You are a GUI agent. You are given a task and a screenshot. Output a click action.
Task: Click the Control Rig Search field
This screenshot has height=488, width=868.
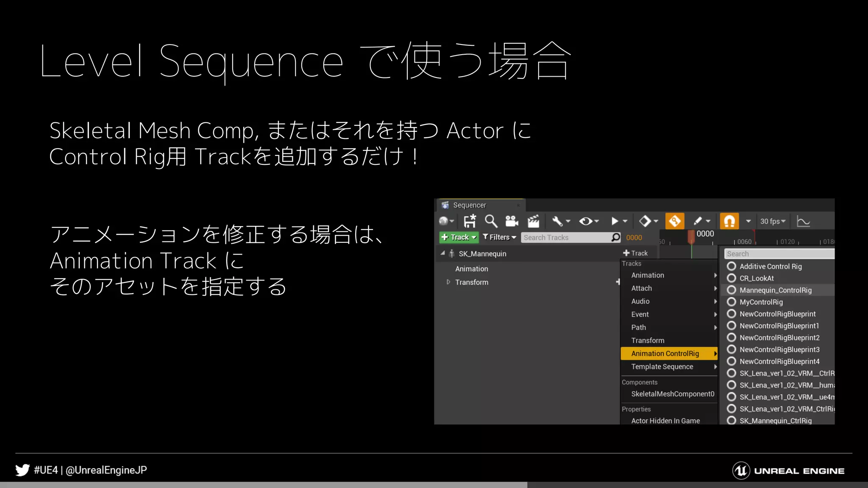[x=779, y=254]
